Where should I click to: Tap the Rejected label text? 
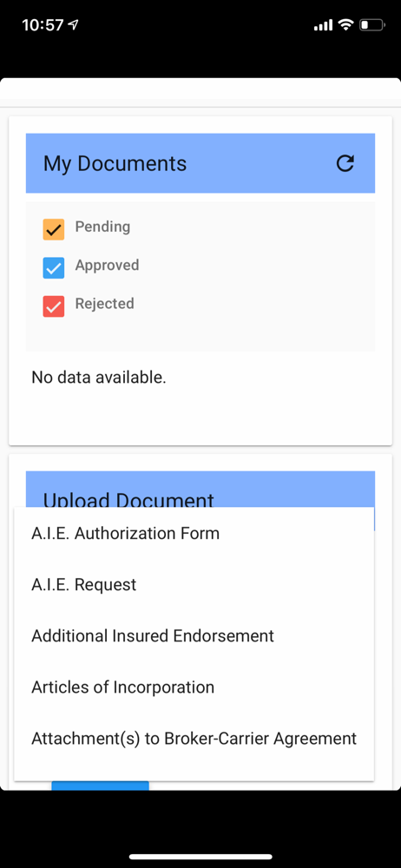[105, 303]
